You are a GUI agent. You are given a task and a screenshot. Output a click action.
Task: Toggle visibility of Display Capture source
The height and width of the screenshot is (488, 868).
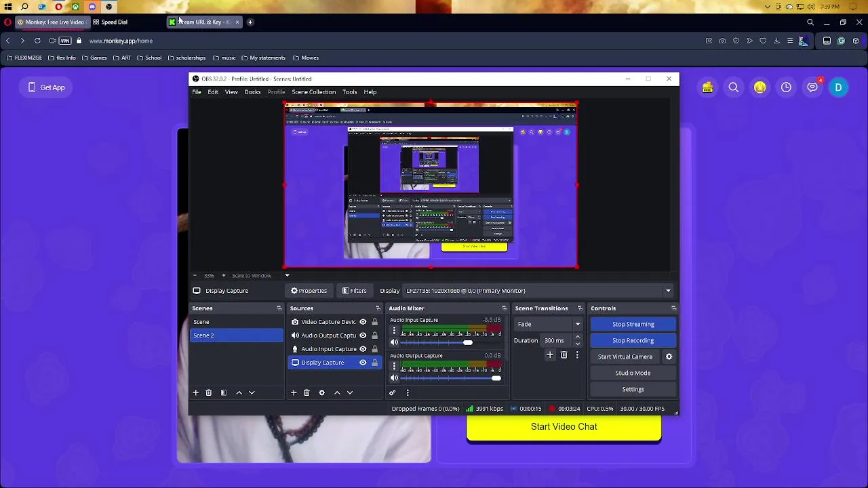[x=363, y=363]
